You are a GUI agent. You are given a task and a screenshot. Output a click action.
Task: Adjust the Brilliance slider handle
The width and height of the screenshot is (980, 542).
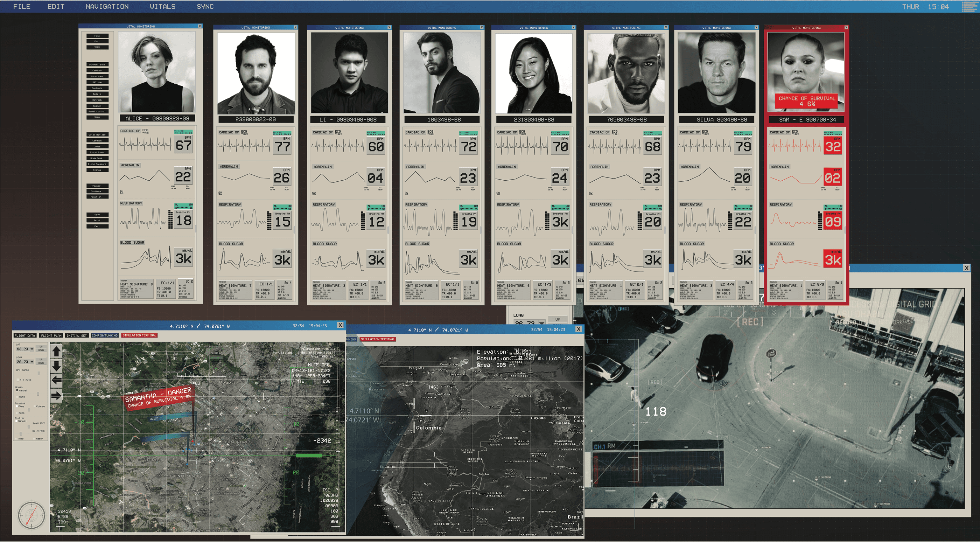[x=38, y=373]
